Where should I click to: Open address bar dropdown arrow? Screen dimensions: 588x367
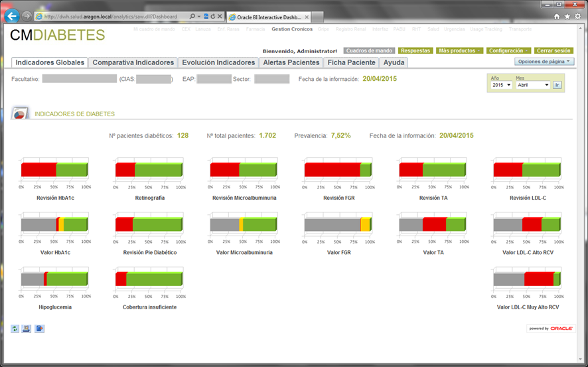[199, 17]
